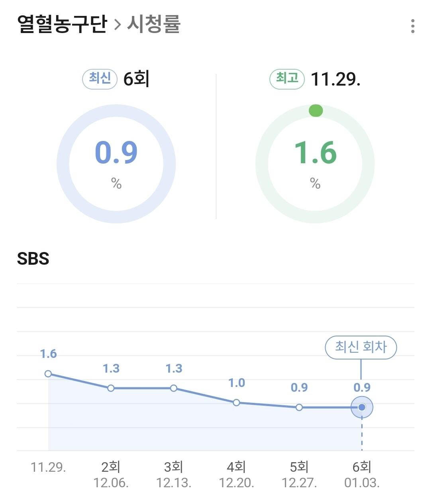
Task: Tap the 열혈농구단 title link
Action: [62, 24]
